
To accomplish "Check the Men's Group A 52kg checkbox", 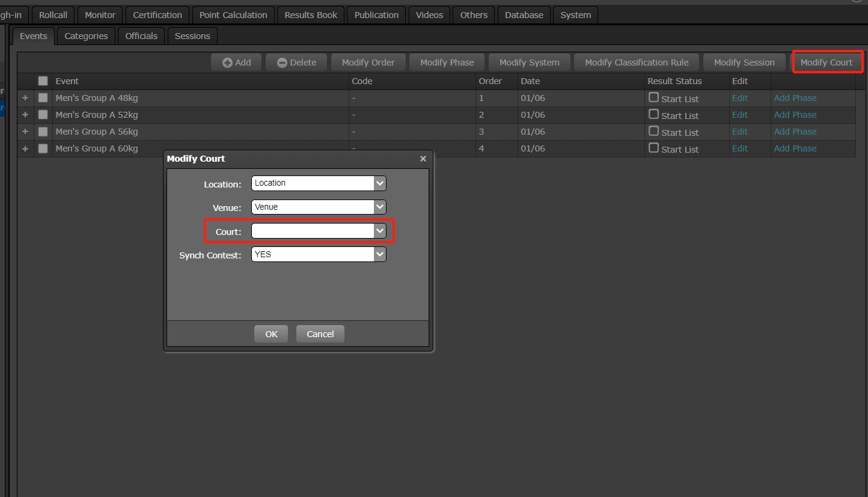I will pyautogui.click(x=43, y=115).
